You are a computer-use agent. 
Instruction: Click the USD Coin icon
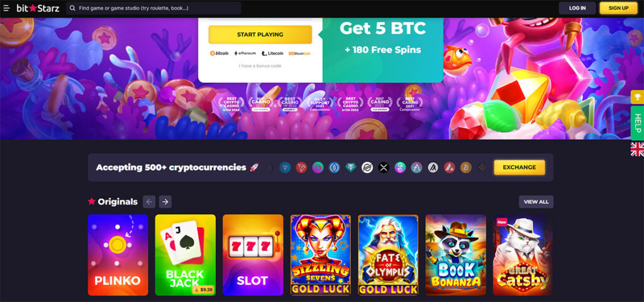tap(335, 167)
